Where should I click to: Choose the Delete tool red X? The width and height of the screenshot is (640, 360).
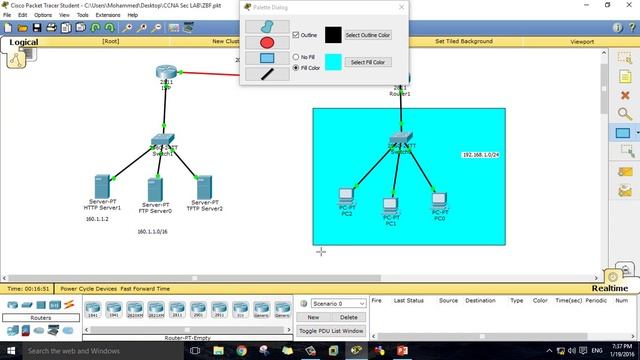[625, 95]
